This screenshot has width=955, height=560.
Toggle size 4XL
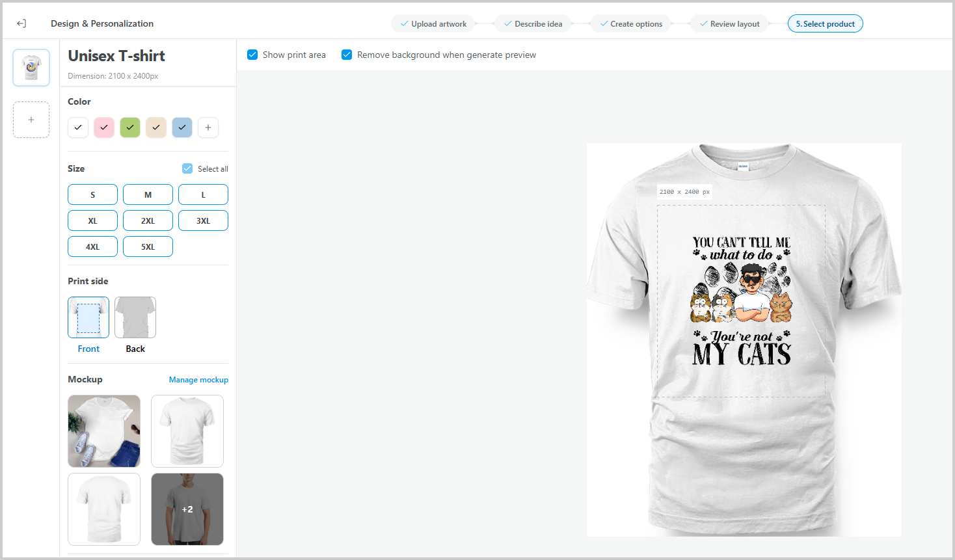point(92,247)
